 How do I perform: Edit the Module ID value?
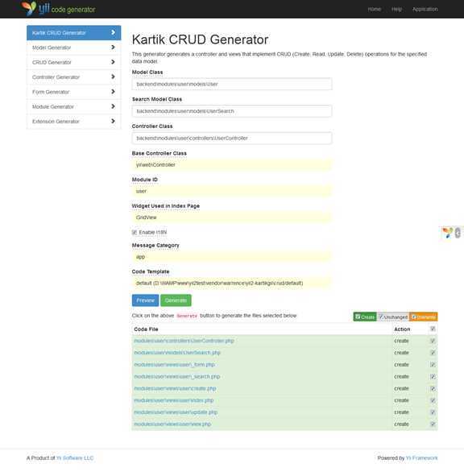[x=232, y=191]
